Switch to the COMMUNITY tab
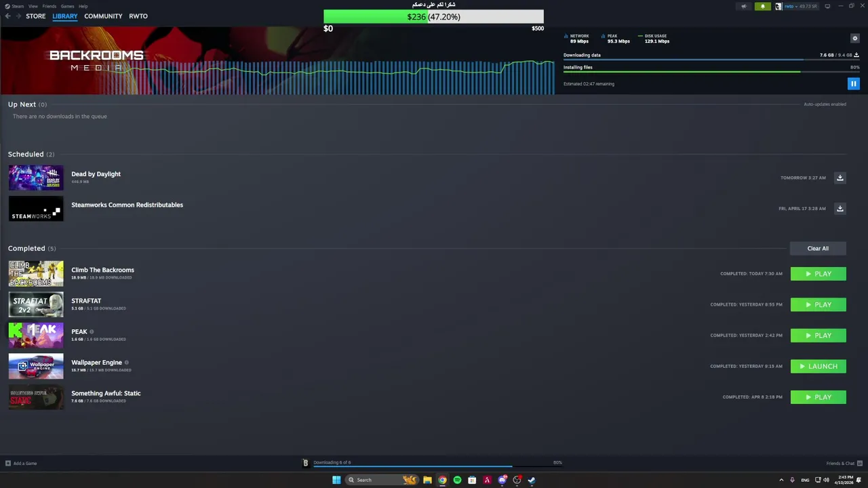This screenshot has width=868, height=488. 103,16
